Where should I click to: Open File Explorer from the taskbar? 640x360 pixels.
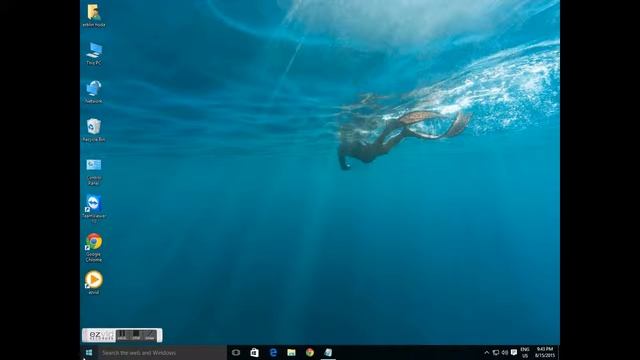point(291,353)
